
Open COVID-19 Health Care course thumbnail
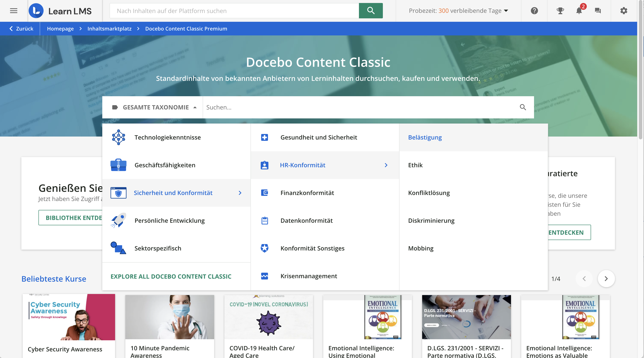coord(268,317)
